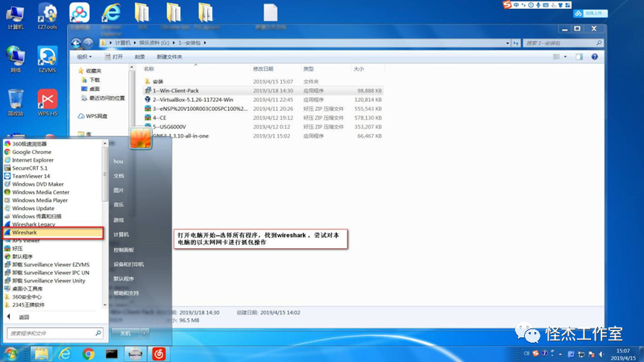644x362 pixels.
Task: Click Internet Explorer icon on taskbar
Action: 65,354
